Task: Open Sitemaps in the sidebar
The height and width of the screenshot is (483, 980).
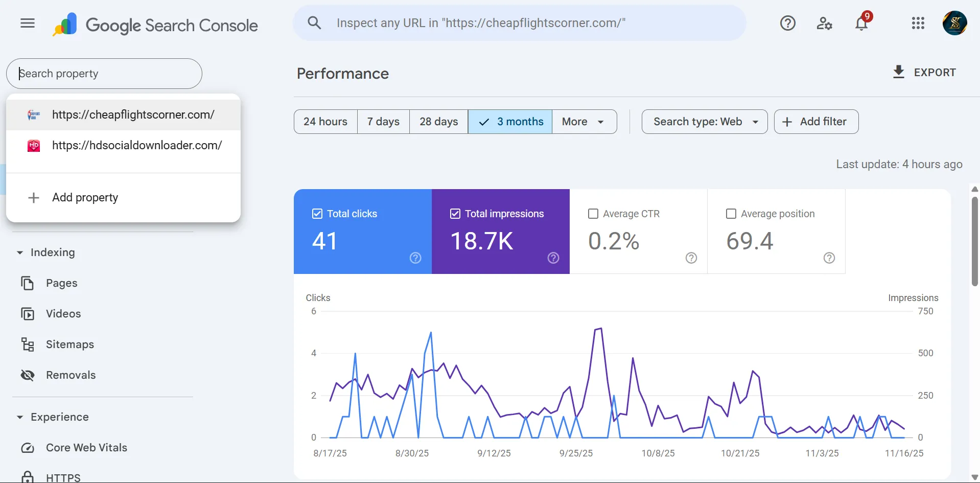Action: (x=70, y=344)
